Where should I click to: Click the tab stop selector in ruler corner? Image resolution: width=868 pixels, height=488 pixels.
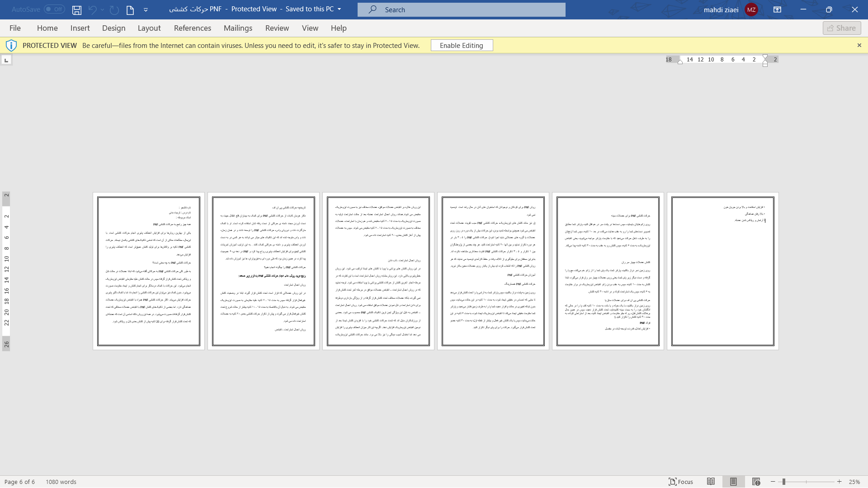(6, 60)
